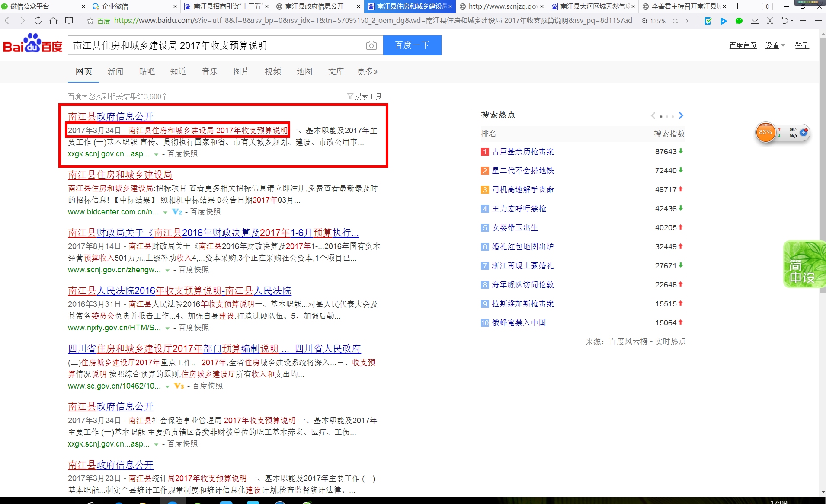Expand address bar extensions chevron
The width and height of the screenshot is (826, 504).
click(x=687, y=21)
